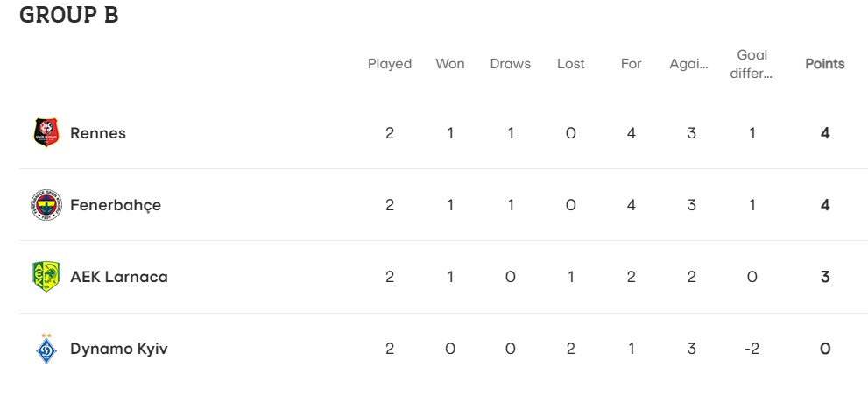This screenshot has height=396, width=868.
Task: Click the Played column header
Action: (390, 64)
